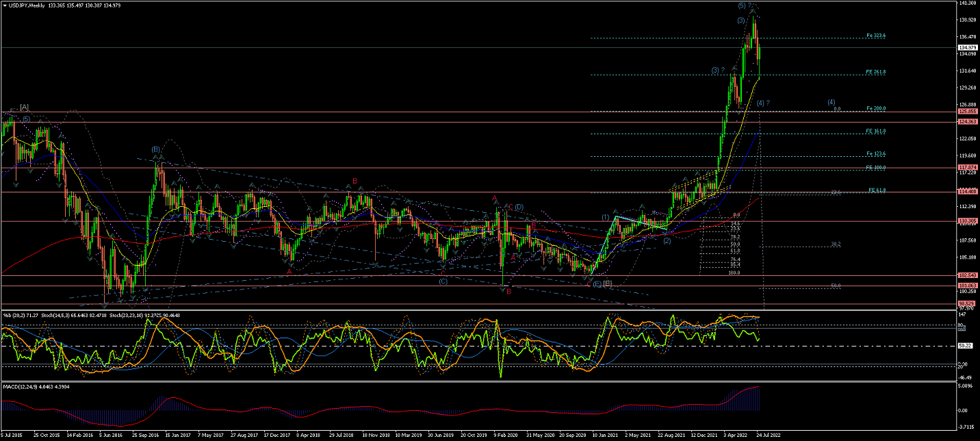Image resolution: width=980 pixels, height=441 pixels.
Task: Select the 114.408 price level tag
Action: [966, 192]
